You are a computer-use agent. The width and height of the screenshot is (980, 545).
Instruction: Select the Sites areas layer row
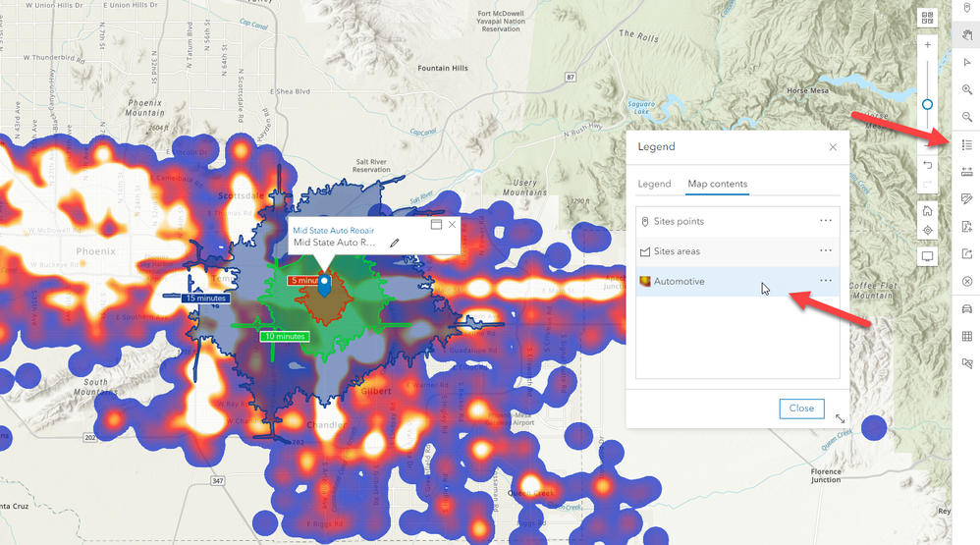pos(737,251)
